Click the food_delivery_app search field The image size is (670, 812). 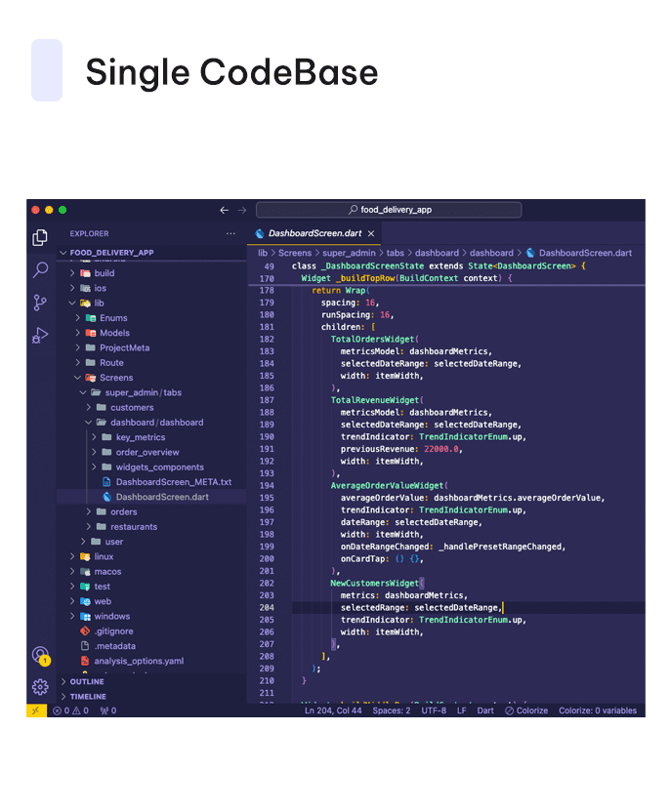pos(389,210)
